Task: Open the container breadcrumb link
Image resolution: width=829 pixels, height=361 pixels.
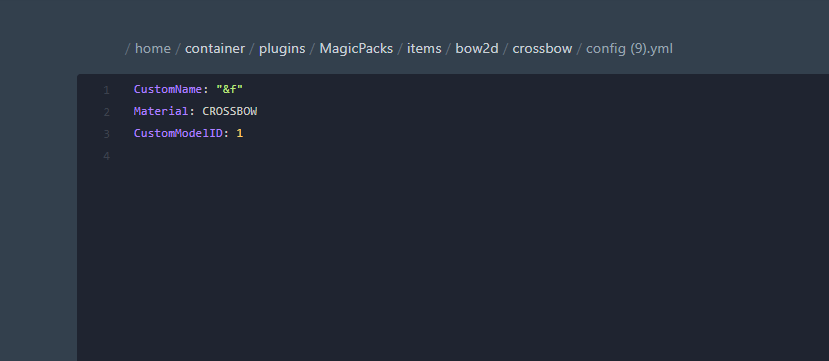Action: 215,49
